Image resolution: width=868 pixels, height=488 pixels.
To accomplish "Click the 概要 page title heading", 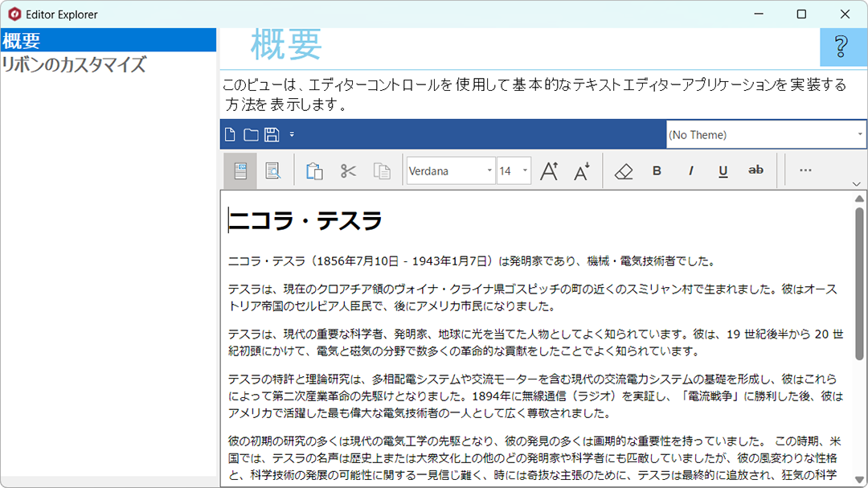I will pos(286,44).
